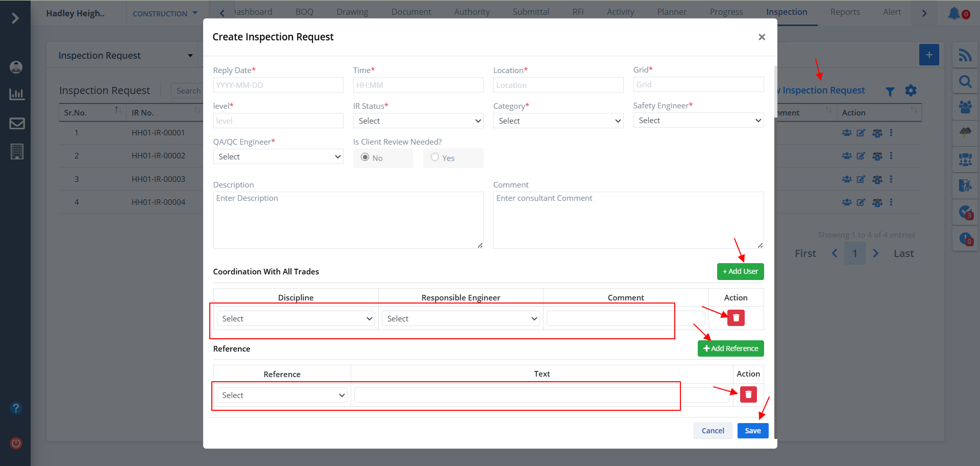Select Yes for client review needed
980x466 pixels.
click(x=435, y=157)
